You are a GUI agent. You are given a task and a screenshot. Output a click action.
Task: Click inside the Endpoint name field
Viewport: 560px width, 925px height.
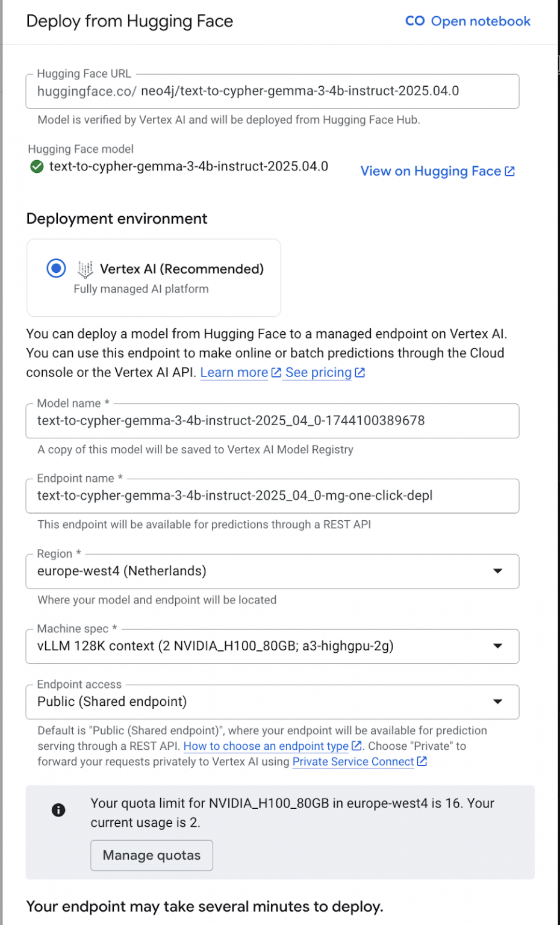pyautogui.click(x=272, y=496)
